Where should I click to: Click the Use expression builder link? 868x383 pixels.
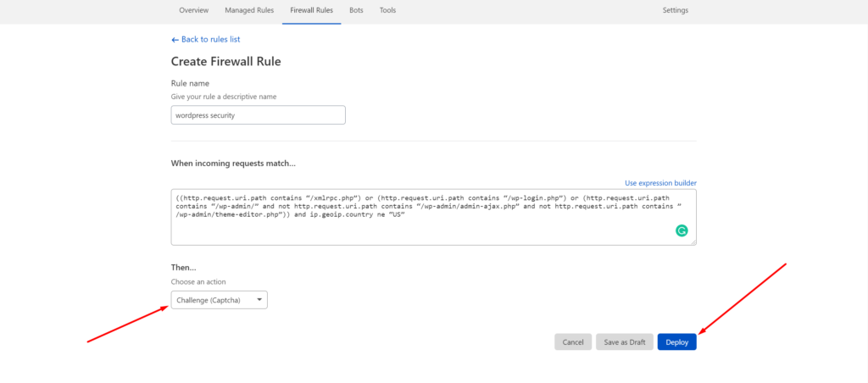click(660, 183)
